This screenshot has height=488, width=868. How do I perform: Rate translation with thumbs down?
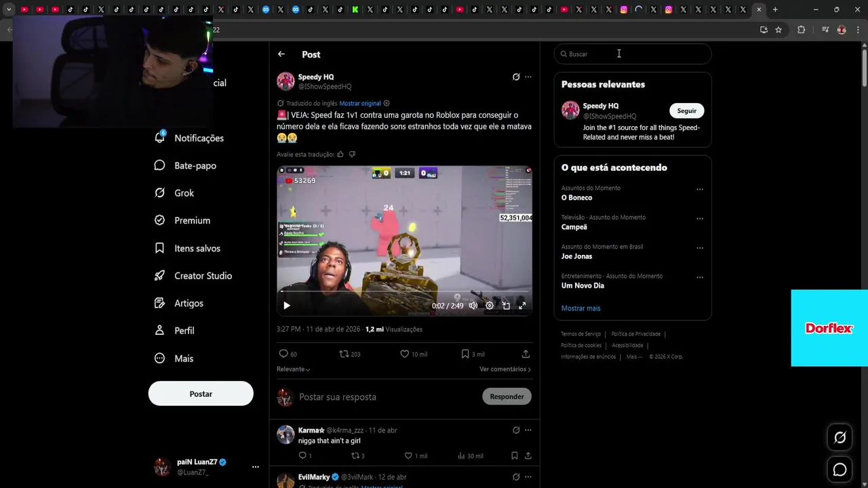tap(352, 155)
